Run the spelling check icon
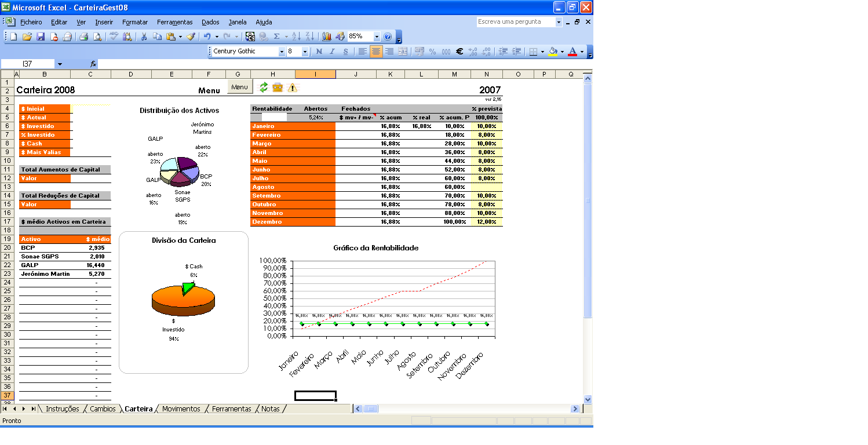This screenshot has height=445, width=868. coord(114,37)
